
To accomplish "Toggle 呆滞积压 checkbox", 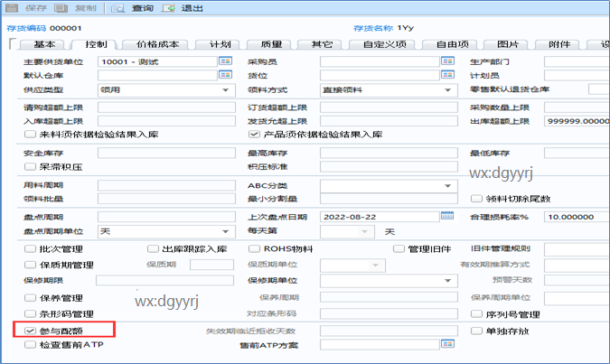I will tap(30, 166).
